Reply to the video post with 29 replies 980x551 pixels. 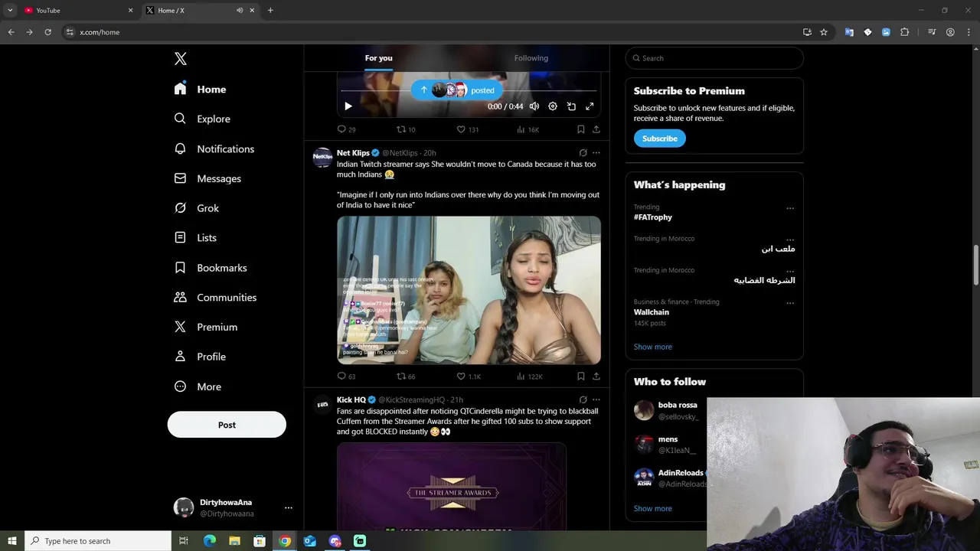coord(346,129)
